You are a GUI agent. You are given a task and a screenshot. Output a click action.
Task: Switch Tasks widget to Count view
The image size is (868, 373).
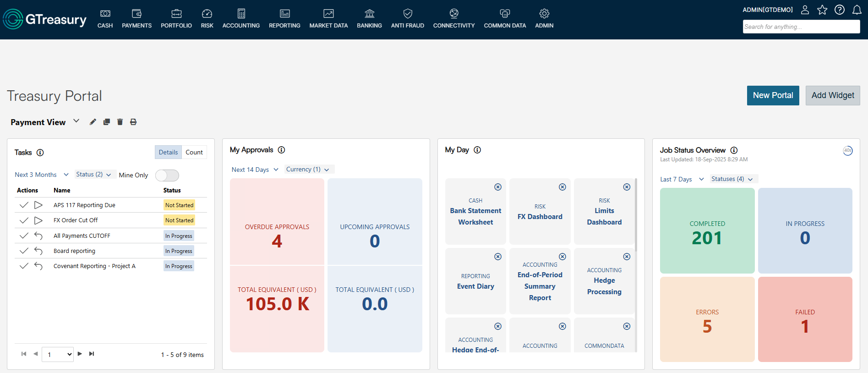tap(194, 152)
